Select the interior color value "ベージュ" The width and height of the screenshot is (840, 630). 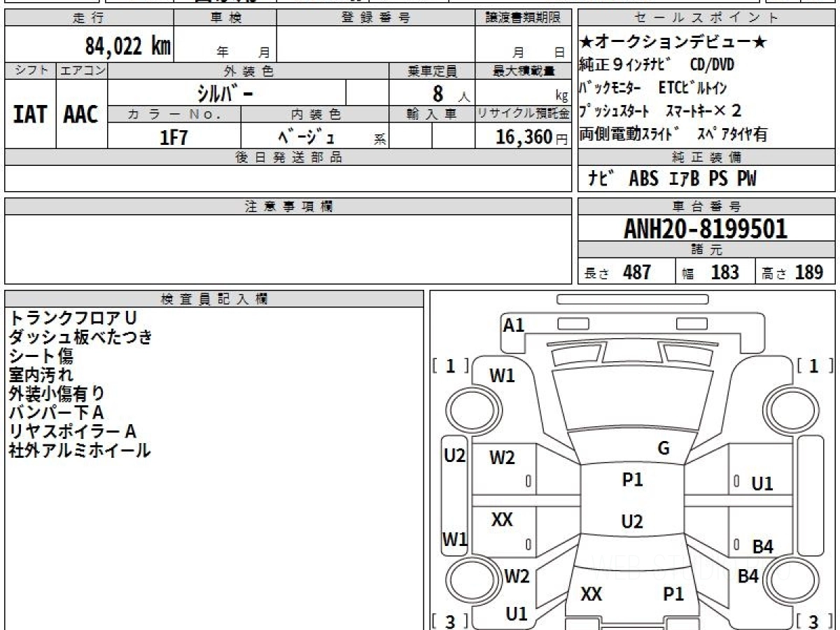(308, 137)
